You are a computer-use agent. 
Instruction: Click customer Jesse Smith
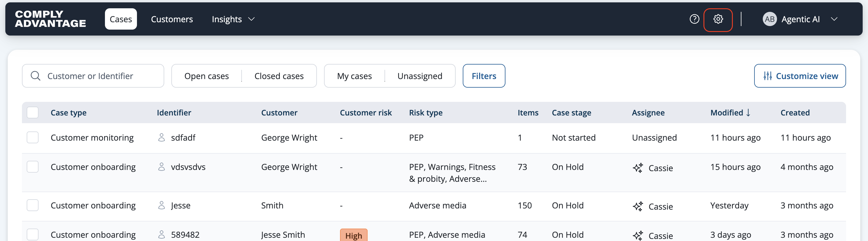coord(283,235)
